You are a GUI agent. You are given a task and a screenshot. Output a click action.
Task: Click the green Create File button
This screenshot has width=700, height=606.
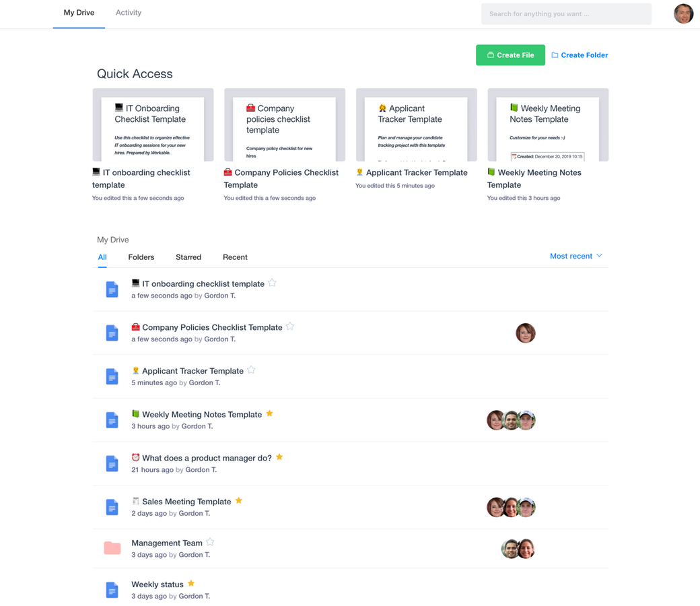tap(510, 55)
